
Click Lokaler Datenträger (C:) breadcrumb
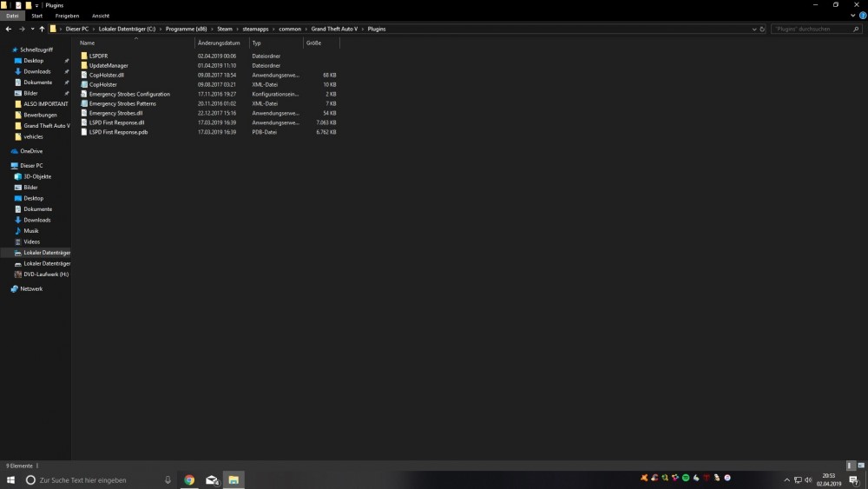[127, 29]
